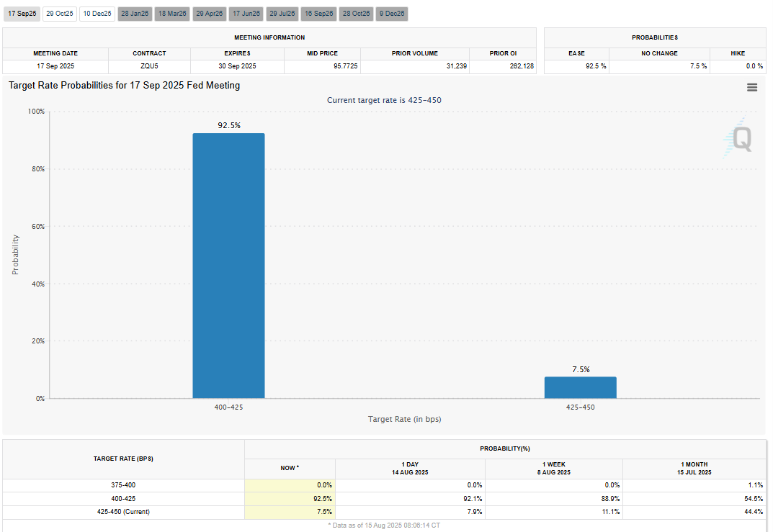Click the 425-450 (Current) row label
The height and width of the screenshot is (532, 773).
(123, 512)
